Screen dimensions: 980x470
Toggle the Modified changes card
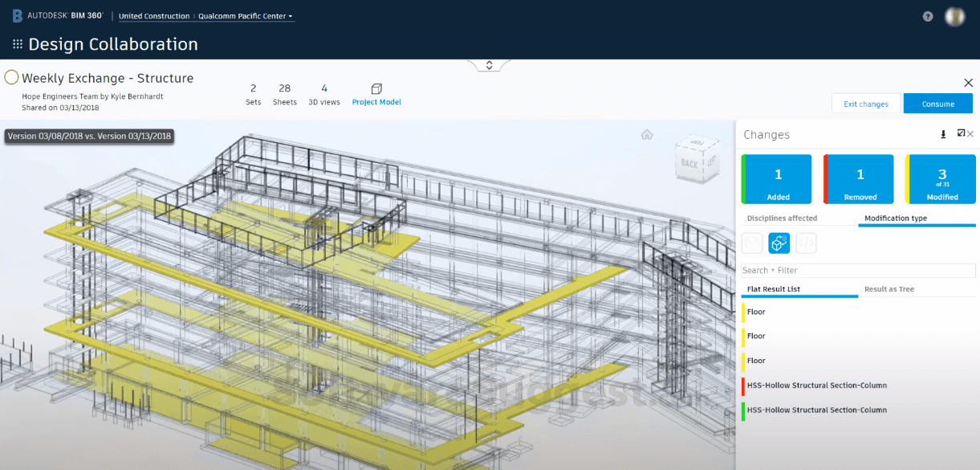tap(940, 178)
